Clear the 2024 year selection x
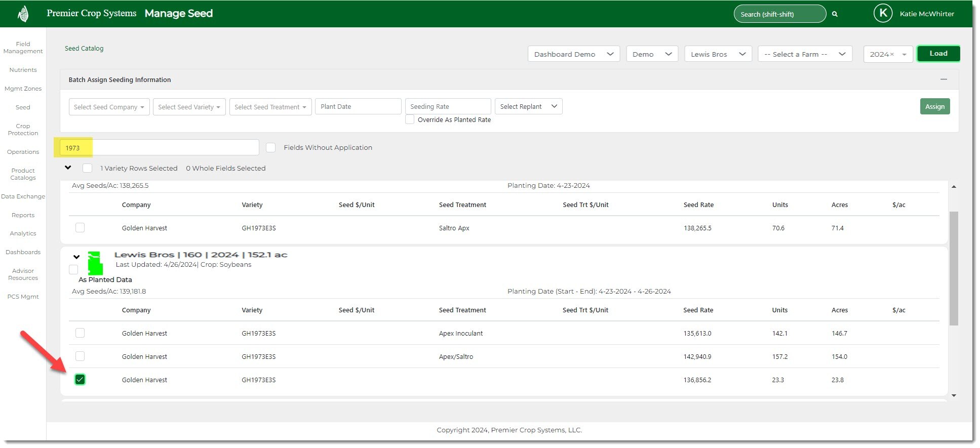980x448 pixels. [x=892, y=55]
